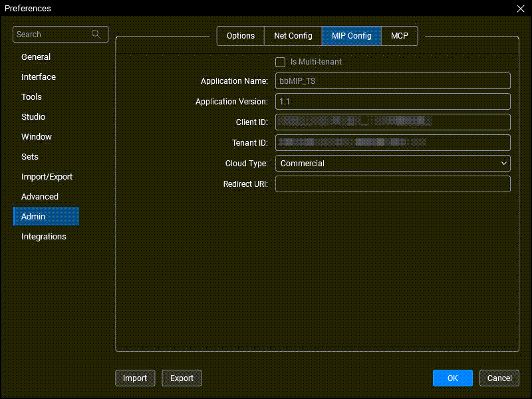532x399 pixels.
Task: Click the Client ID input field
Action: [x=392, y=122]
